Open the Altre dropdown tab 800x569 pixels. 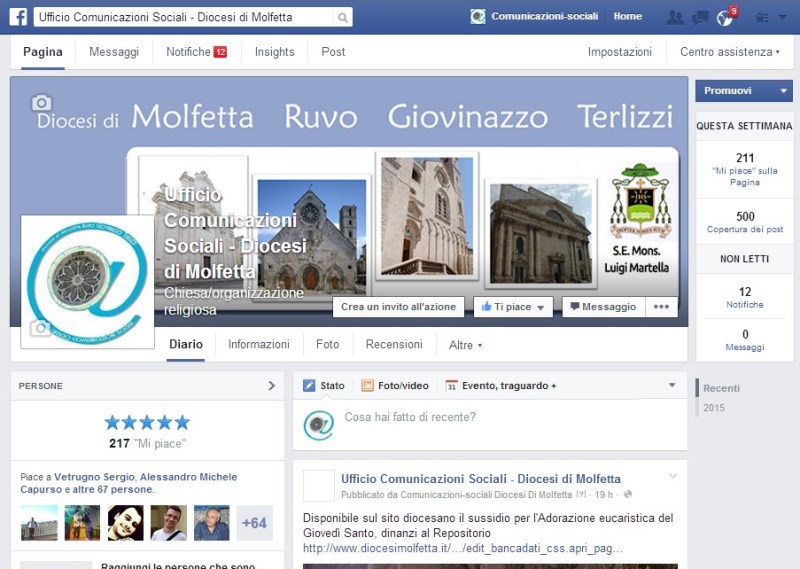[x=465, y=345]
